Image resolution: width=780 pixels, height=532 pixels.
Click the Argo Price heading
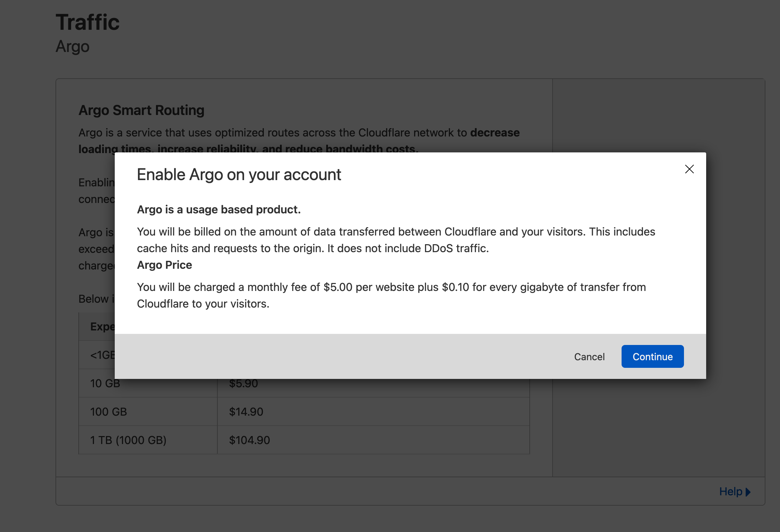[165, 265]
